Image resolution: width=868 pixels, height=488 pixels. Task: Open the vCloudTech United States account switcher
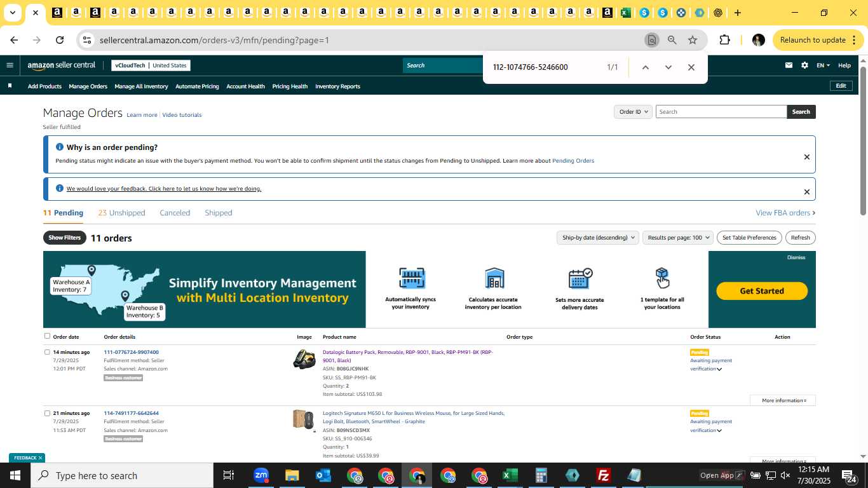click(151, 65)
